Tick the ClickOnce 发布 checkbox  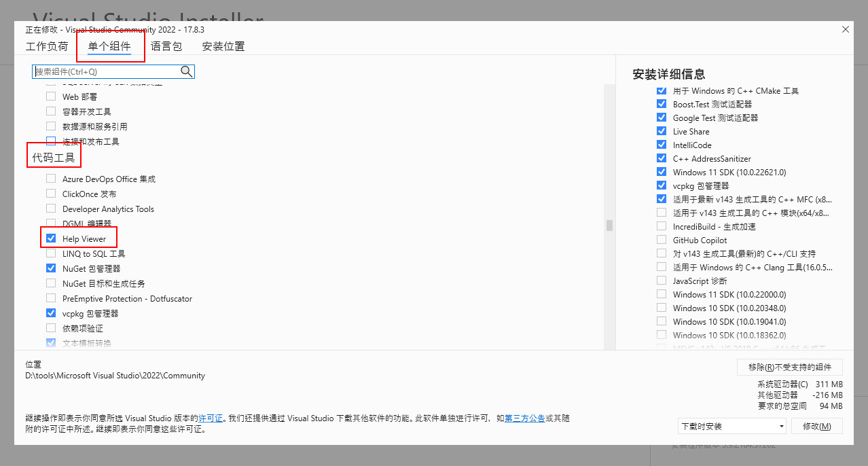pyautogui.click(x=51, y=194)
